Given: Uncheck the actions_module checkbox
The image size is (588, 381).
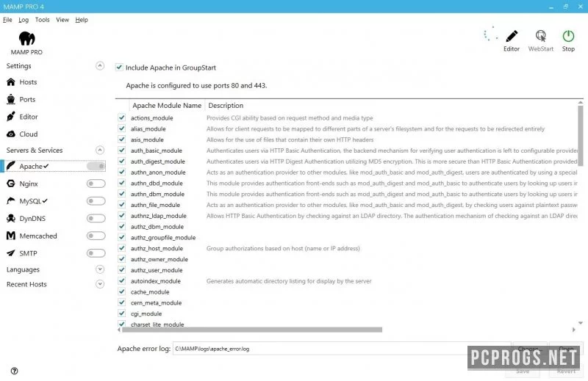Looking at the screenshot, I should coord(121,117).
